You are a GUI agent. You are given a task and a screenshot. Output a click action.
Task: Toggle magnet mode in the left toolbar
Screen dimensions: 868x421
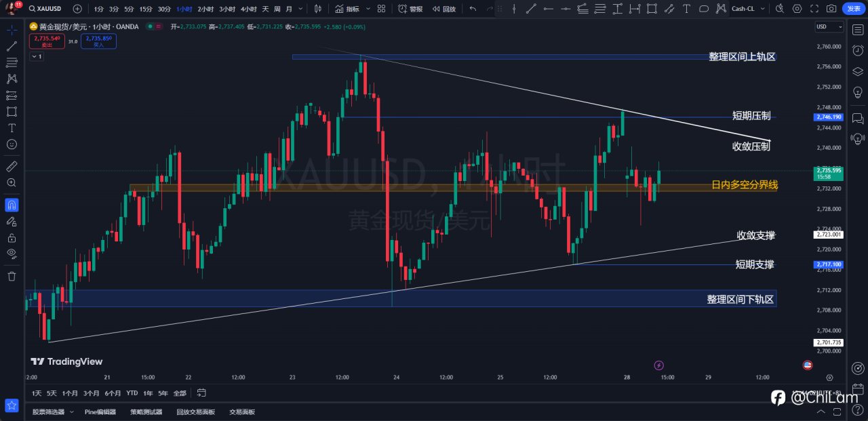coord(12,204)
